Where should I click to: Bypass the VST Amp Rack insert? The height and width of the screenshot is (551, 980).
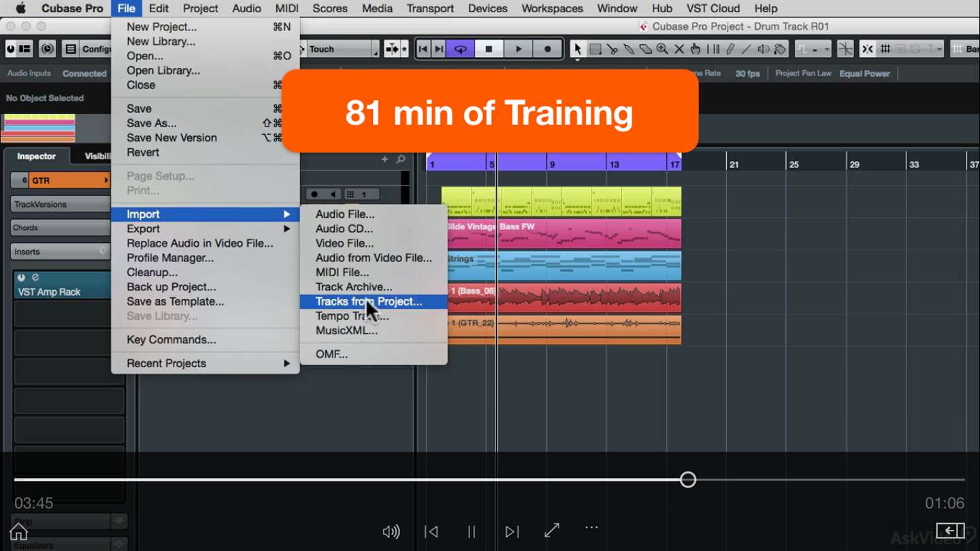21,278
